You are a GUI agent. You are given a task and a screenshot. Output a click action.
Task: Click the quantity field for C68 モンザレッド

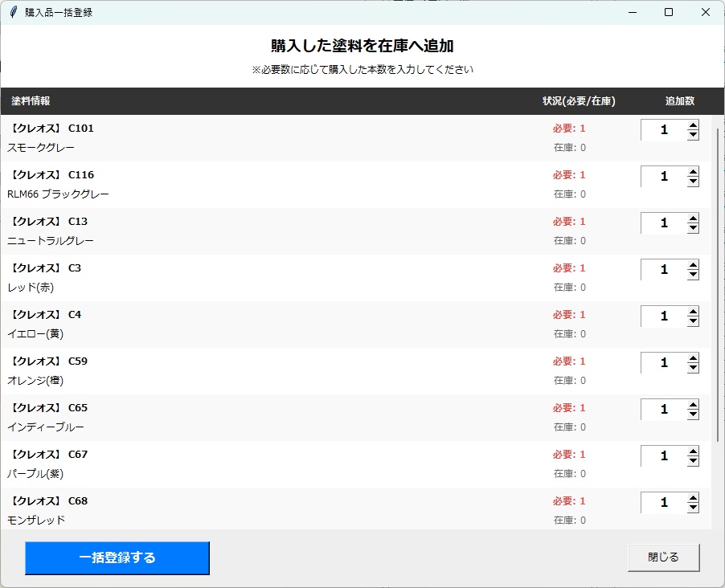click(662, 502)
